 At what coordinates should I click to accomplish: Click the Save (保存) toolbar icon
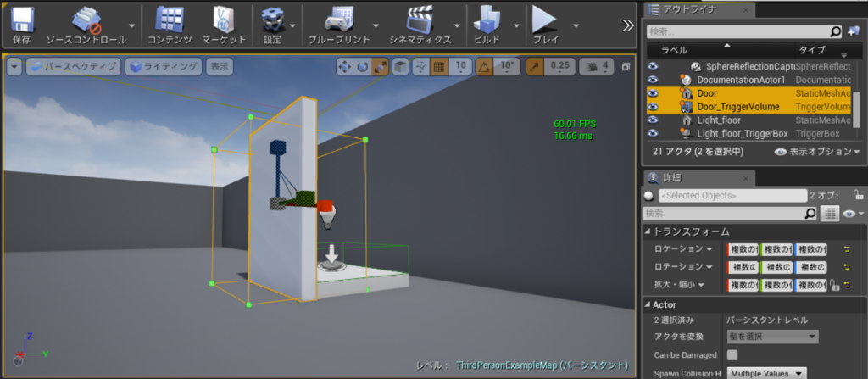pos(22,20)
